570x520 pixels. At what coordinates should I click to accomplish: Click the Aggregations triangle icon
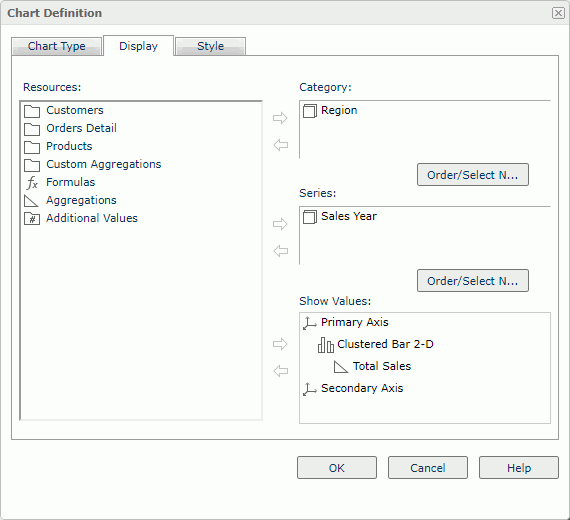tap(31, 201)
